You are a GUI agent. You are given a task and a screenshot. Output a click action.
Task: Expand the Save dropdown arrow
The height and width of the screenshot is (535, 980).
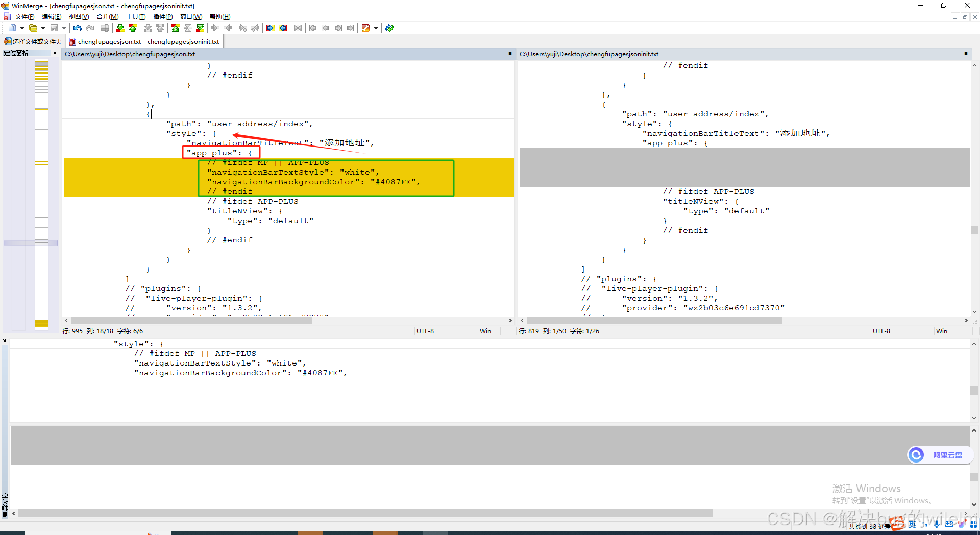pos(64,28)
